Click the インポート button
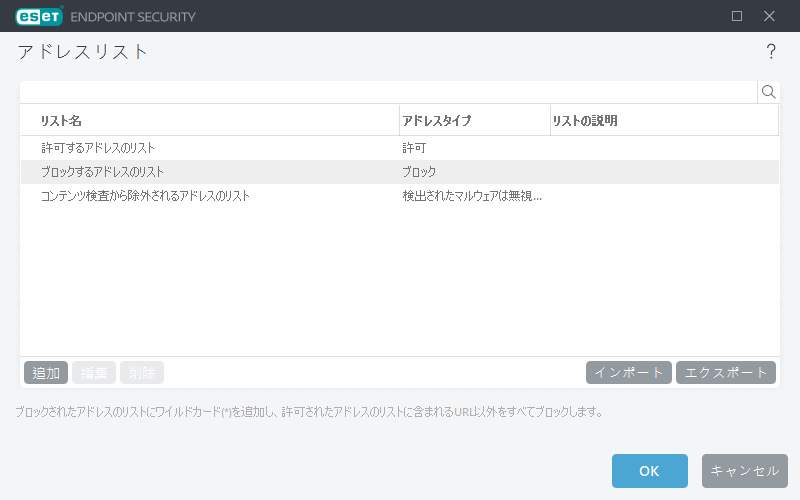This screenshot has height=500, width=800. (629, 373)
